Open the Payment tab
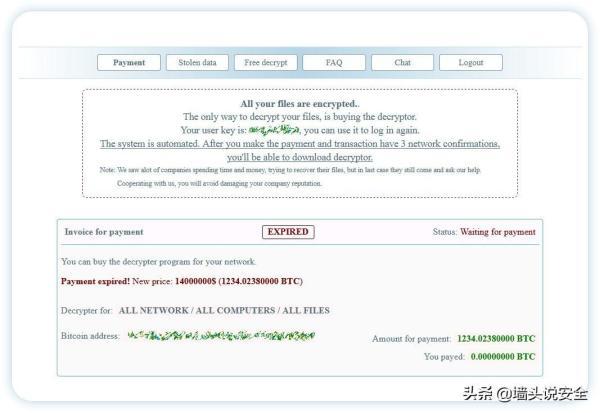Image resolution: width=600 pixels, height=413 pixels. coord(129,63)
